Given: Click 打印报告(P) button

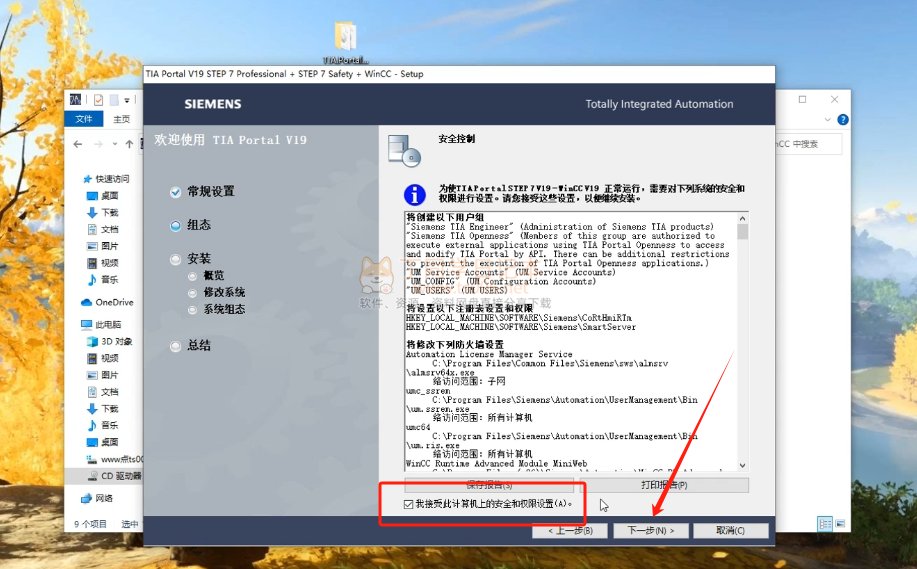Looking at the screenshot, I should tap(664, 485).
